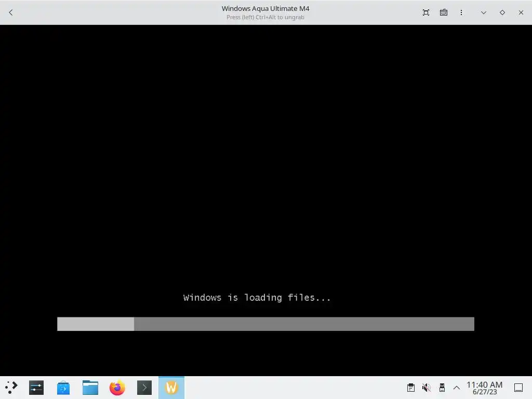Viewport: 532px width, 399px height.
Task: Open Konsole terminal from taskbar
Action: [144, 388]
